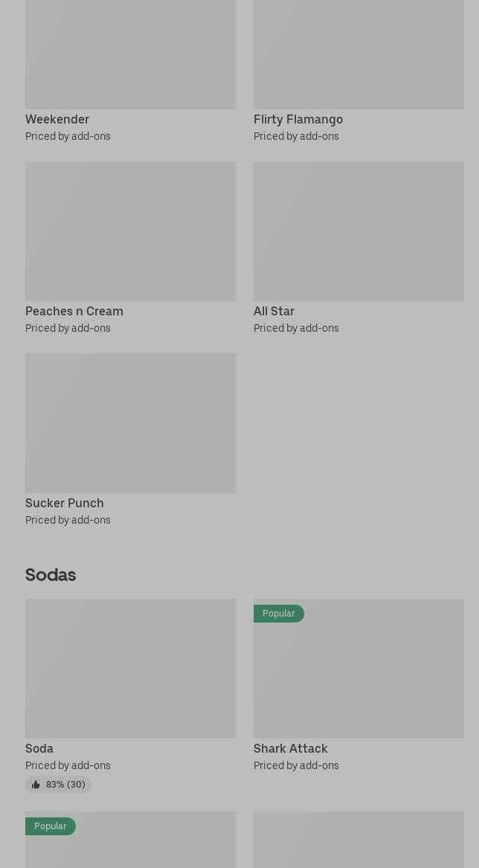Open the Shark Attack item image
479x868 pixels.
coord(359,677)
